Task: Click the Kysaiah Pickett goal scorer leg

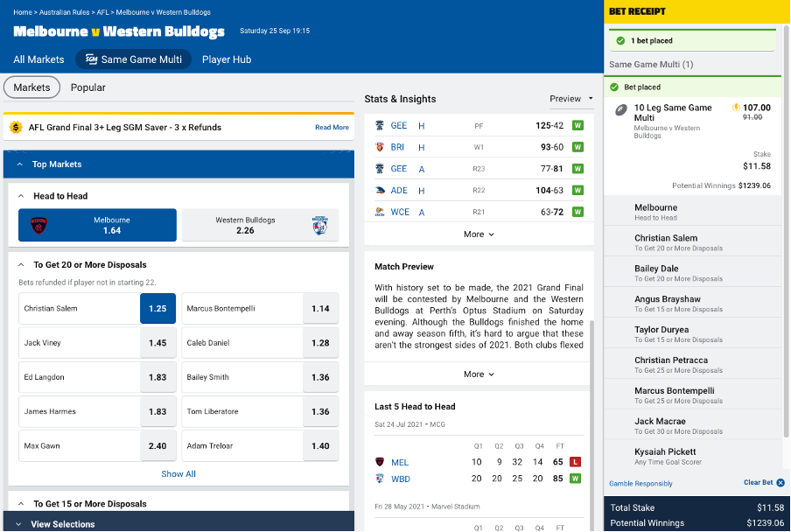Action: [693, 456]
